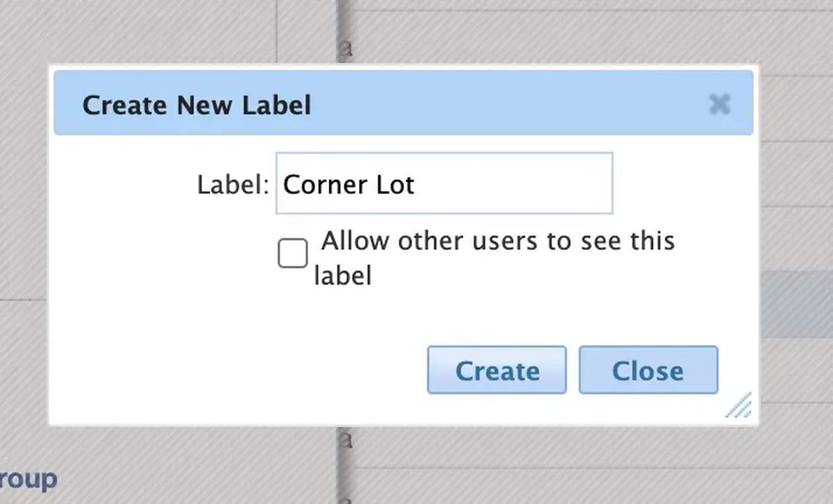Enable Allow other users to see checkbox
This screenshot has height=504, width=833.
pyautogui.click(x=292, y=253)
